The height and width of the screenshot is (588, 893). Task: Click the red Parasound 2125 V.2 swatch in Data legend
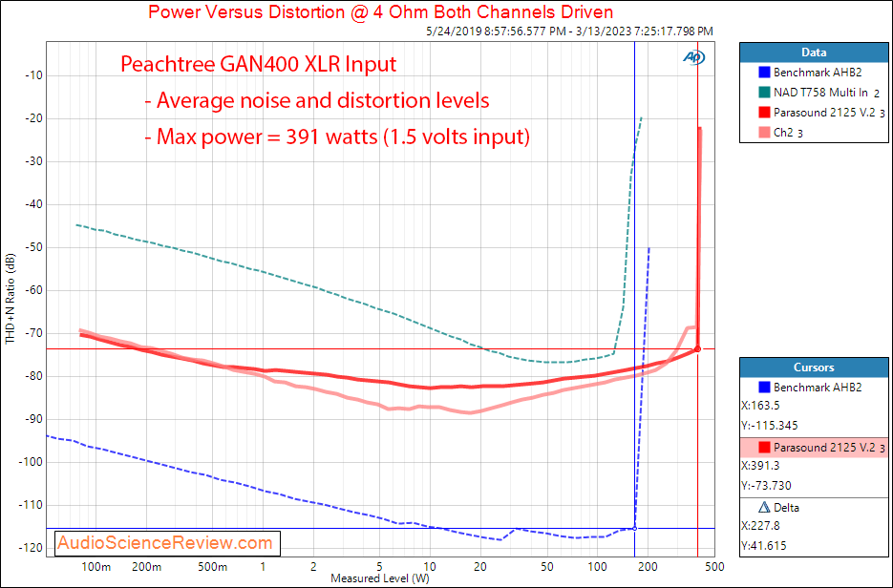click(764, 112)
